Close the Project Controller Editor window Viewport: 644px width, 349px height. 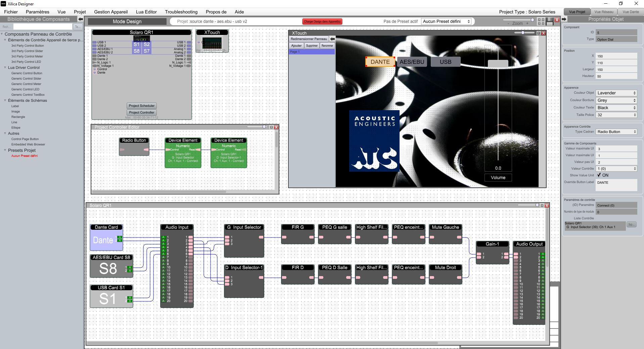(x=276, y=127)
